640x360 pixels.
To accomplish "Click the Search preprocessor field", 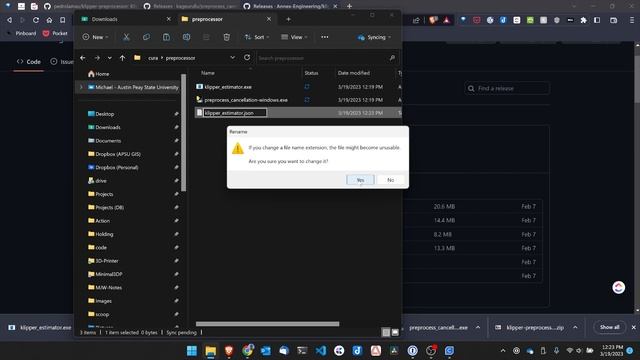I will (x=327, y=58).
